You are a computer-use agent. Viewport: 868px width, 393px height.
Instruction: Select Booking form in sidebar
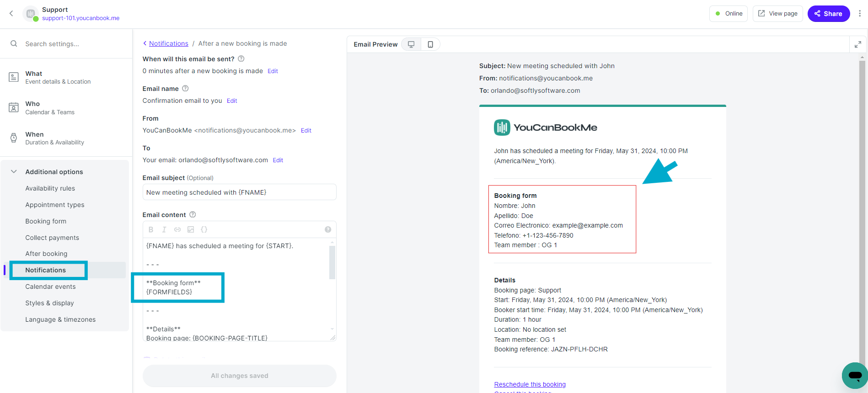pos(46,221)
